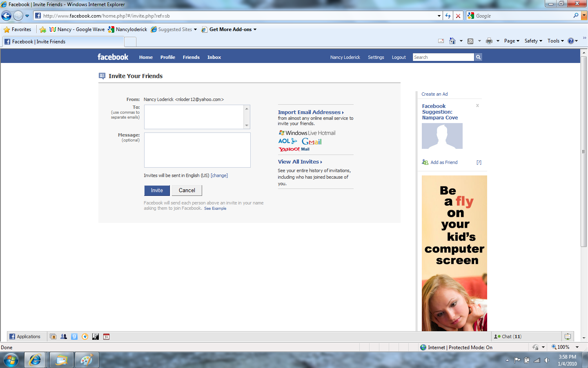Go to the Profile tab in Facebook header

(167, 57)
